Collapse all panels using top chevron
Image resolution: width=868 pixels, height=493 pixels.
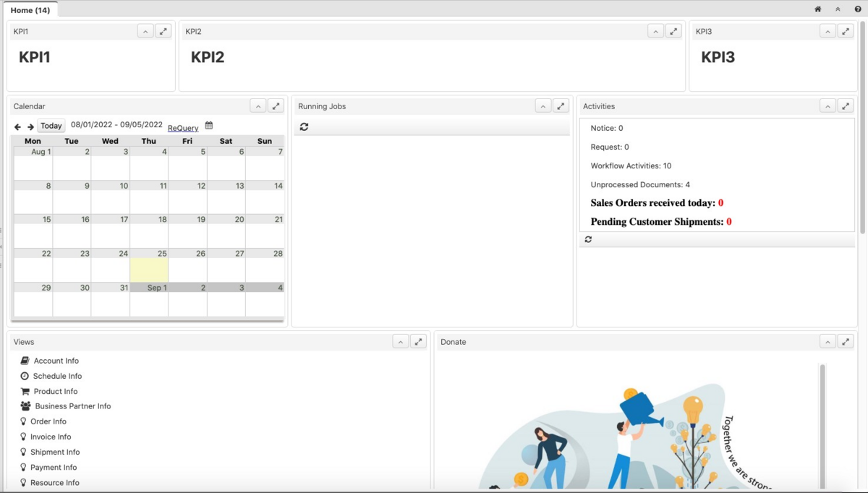tap(838, 9)
